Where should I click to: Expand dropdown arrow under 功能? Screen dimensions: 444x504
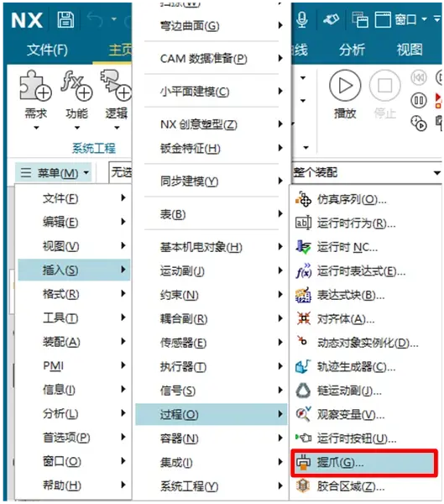[x=76, y=128]
